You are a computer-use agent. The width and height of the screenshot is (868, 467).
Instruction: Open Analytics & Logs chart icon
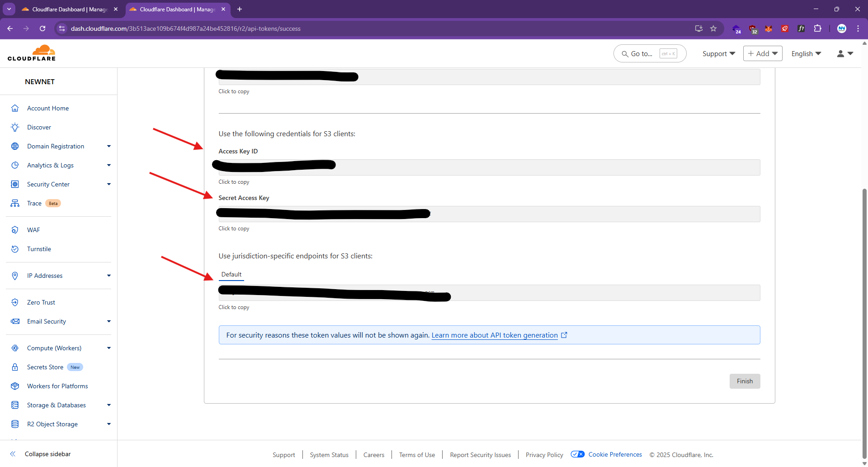point(15,165)
